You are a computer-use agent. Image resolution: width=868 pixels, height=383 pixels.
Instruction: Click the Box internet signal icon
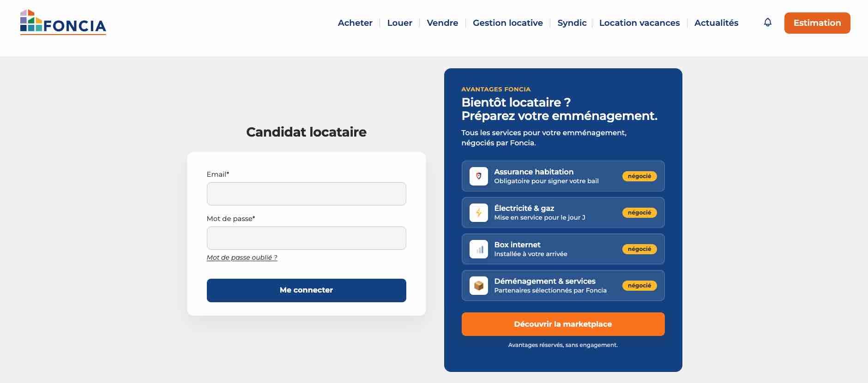click(x=478, y=249)
